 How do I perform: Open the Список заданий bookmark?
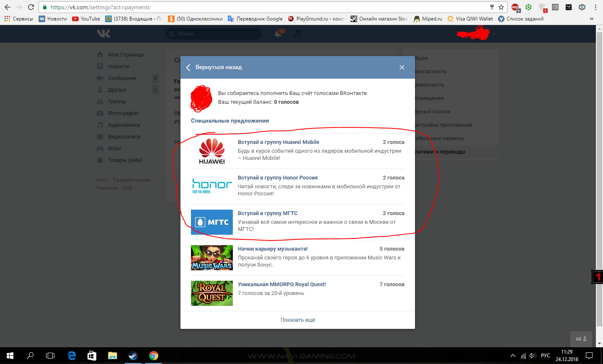(x=521, y=19)
